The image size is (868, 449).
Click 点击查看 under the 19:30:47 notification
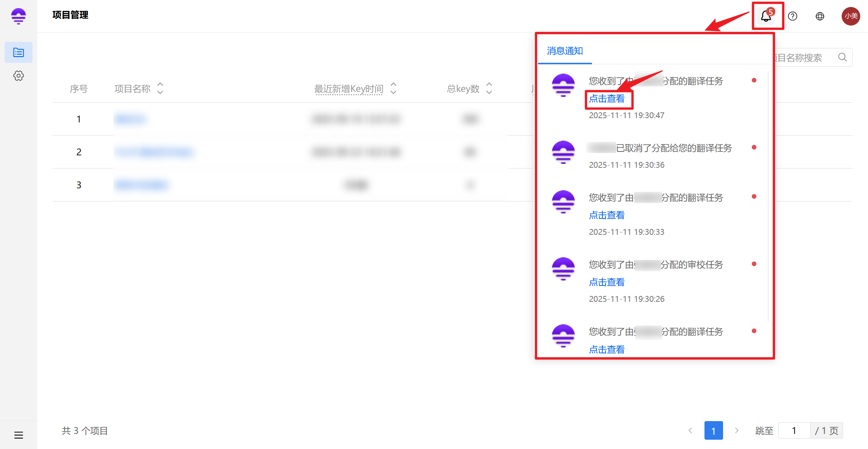[607, 99]
